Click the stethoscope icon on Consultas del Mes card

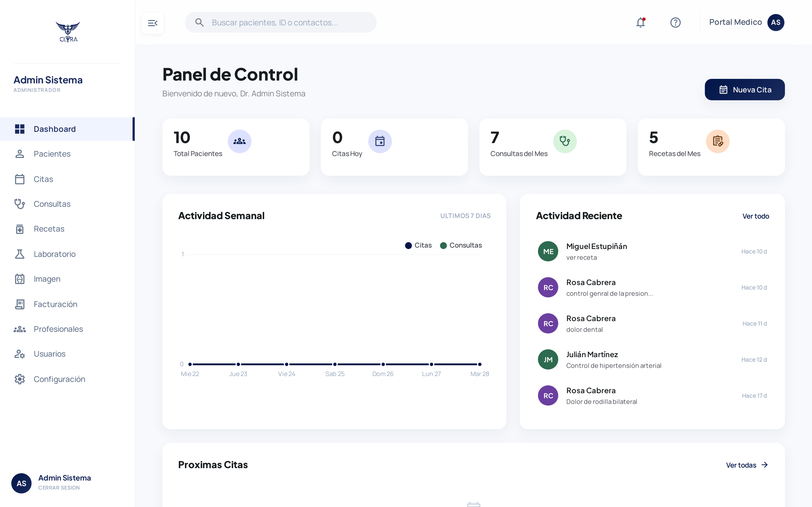565,141
